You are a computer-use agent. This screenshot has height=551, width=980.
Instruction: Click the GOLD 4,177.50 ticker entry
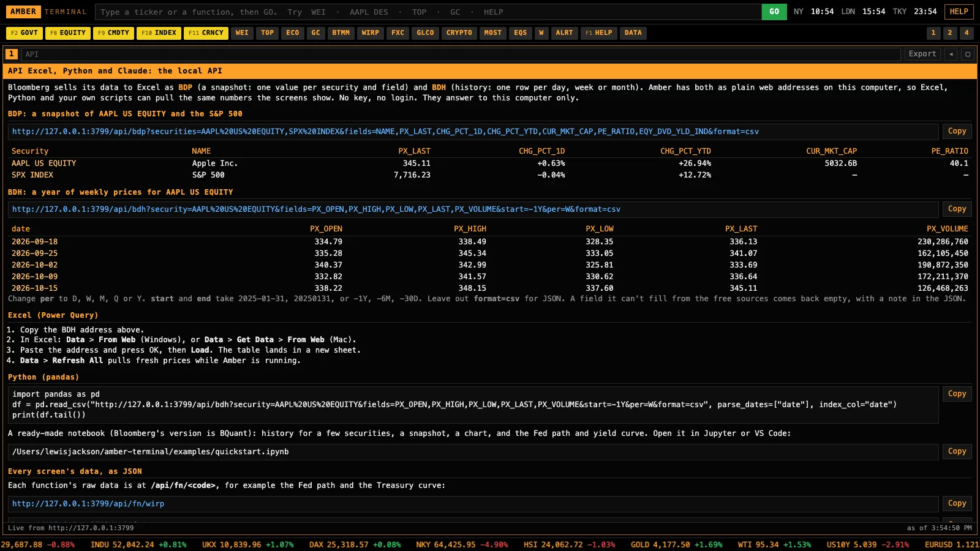point(677,544)
